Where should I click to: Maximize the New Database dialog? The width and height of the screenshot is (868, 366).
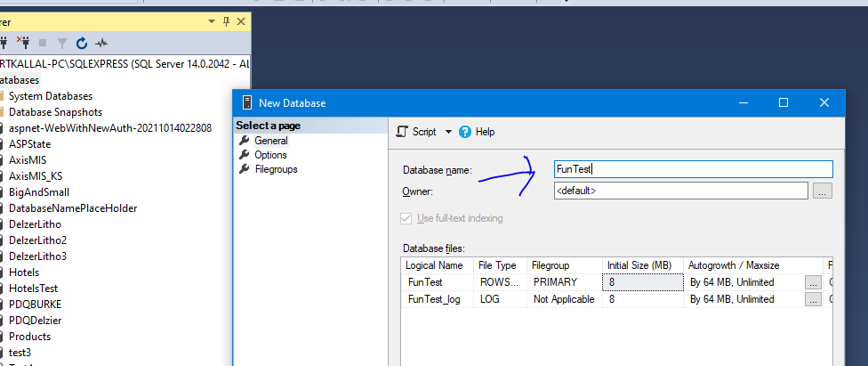[784, 102]
